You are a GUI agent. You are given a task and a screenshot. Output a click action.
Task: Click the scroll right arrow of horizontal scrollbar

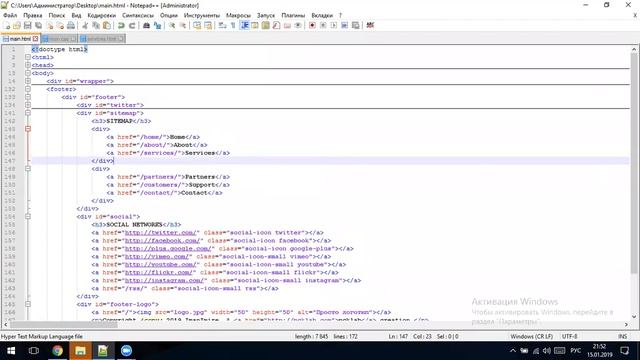click(x=626, y=324)
